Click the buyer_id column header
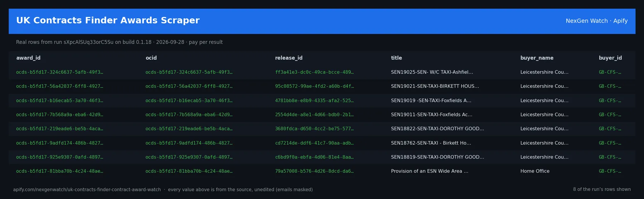This screenshot has height=199, width=644. click(610, 58)
